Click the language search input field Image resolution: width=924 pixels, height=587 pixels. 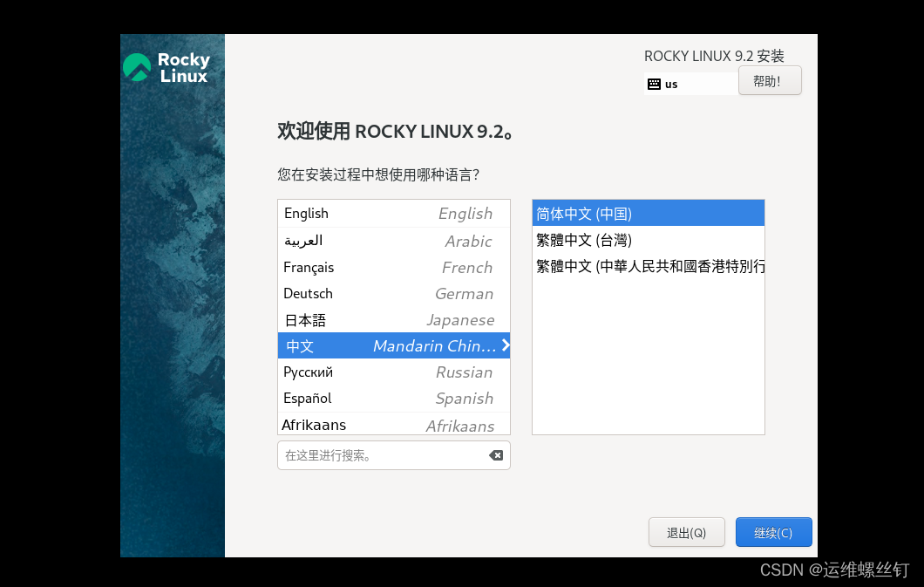[x=394, y=455]
